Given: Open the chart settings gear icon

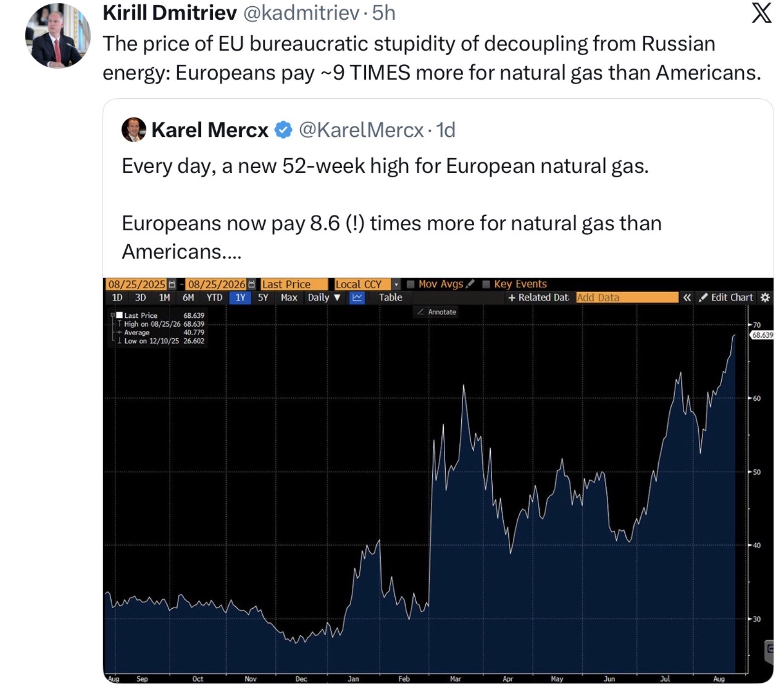Looking at the screenshot, I should tap(765, 298).
